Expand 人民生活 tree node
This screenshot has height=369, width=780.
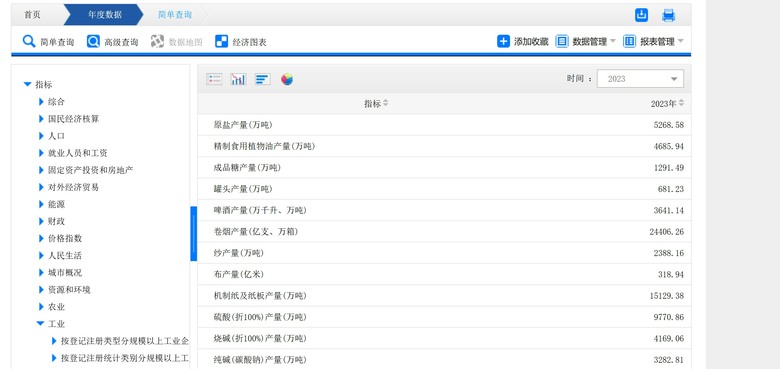click(41, 256)
